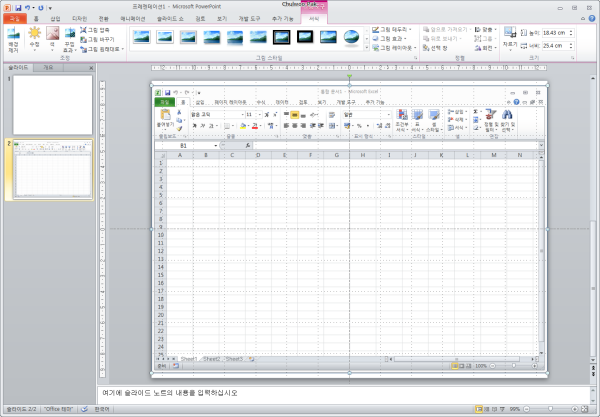
Task: Switch to the Slide Show (슬라이드 쇼) tab
Action: pos(170,18)
